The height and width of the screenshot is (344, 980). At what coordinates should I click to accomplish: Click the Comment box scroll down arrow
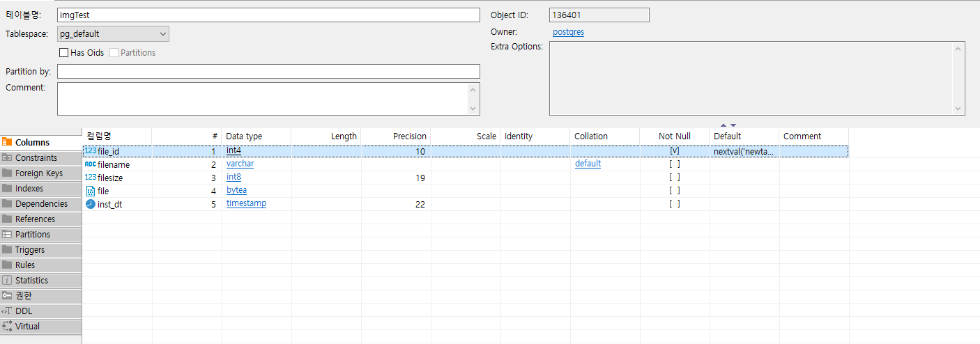475,109
